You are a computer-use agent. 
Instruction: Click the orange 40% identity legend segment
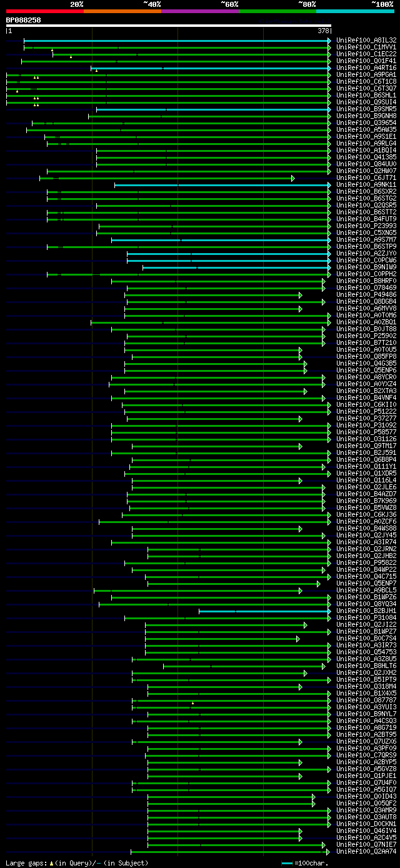(122, 11)
